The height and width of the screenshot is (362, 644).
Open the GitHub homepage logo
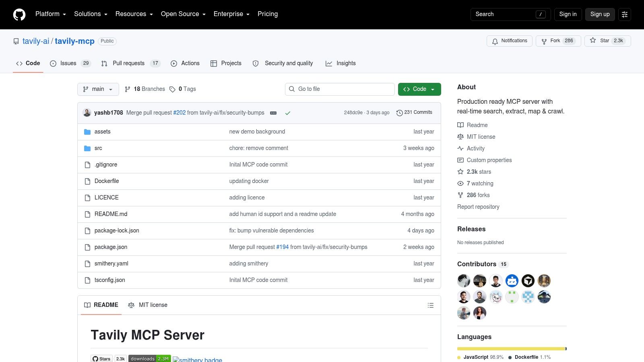[x=19, y=14]
